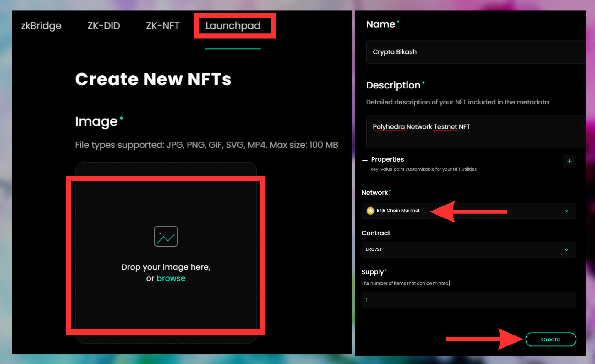This screenshot has width=595, height=364.
Task: Click 'The number of items that can be minted' text
Action: 405,283
